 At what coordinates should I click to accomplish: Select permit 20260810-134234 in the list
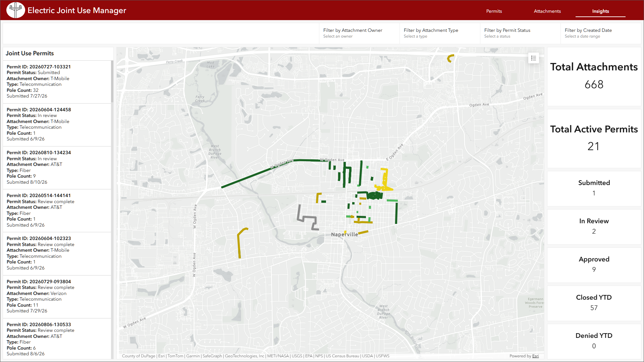pos(57,167)
